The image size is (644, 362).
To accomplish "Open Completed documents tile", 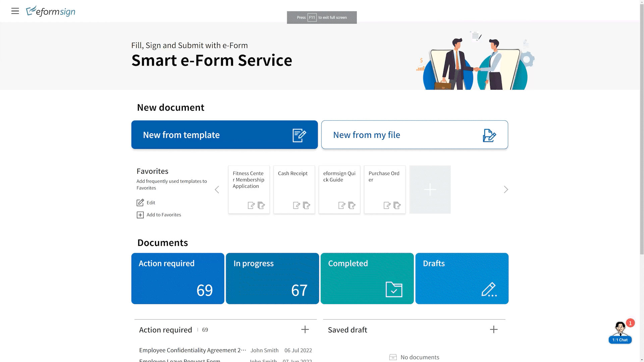I will [x=367, y=279].
